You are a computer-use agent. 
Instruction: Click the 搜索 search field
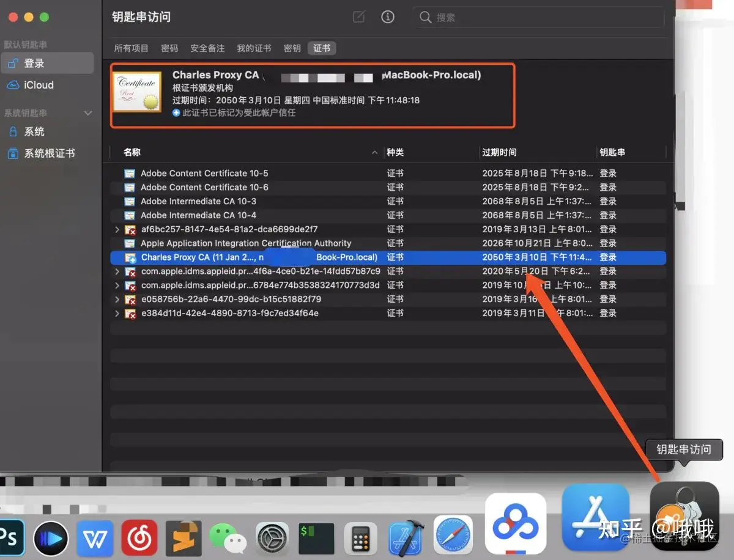[x=539, y=17]
